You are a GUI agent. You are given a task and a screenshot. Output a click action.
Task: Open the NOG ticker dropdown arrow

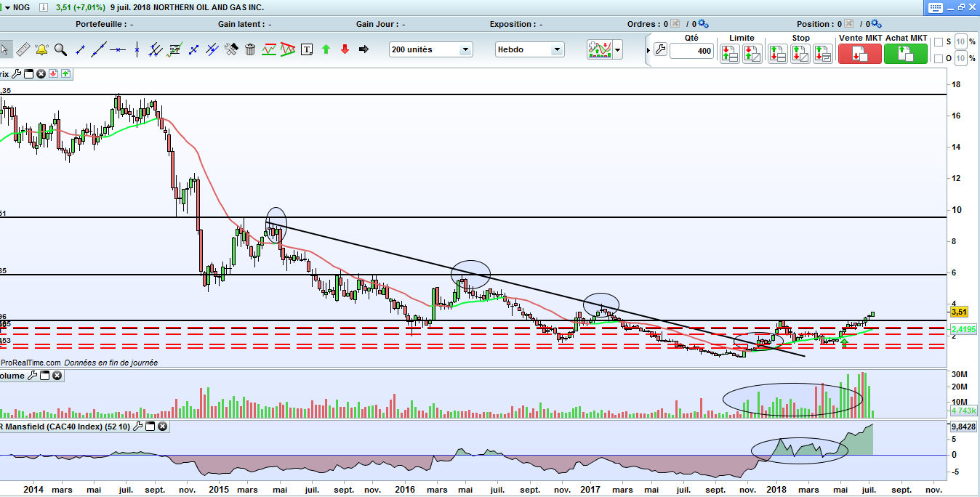(x=7, y=7)
